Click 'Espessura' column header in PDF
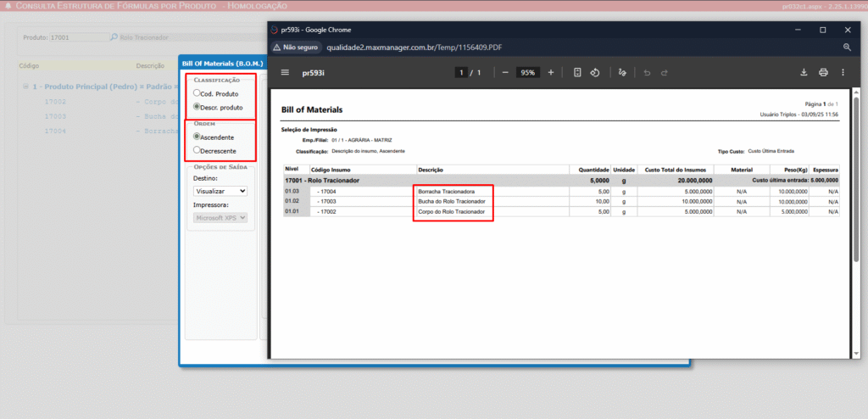The width and height of the screenshot is (868, 419). (826, 170)
